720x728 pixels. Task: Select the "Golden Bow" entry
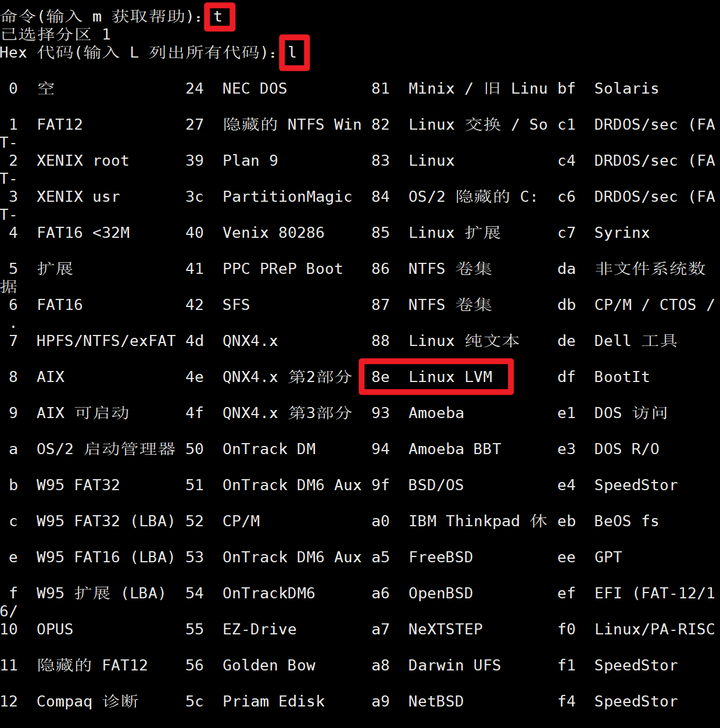[x=269, y=665]
